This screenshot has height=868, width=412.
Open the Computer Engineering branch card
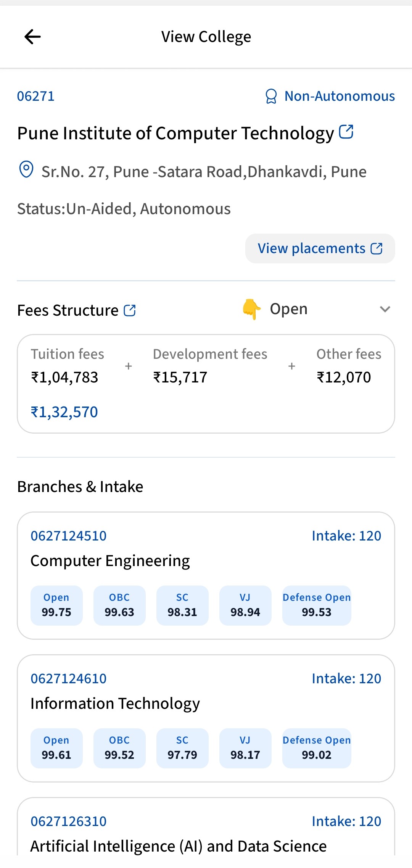206,576
